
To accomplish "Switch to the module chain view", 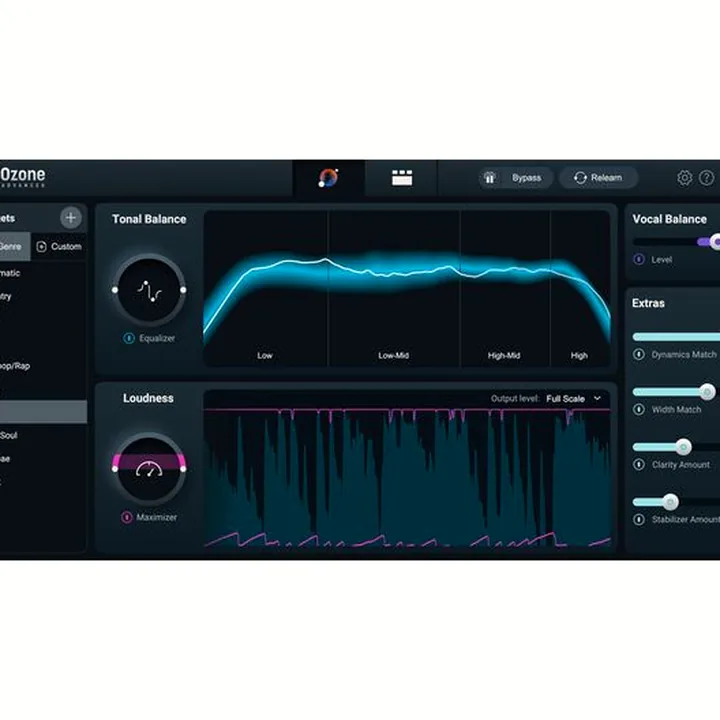I will 402,178.
